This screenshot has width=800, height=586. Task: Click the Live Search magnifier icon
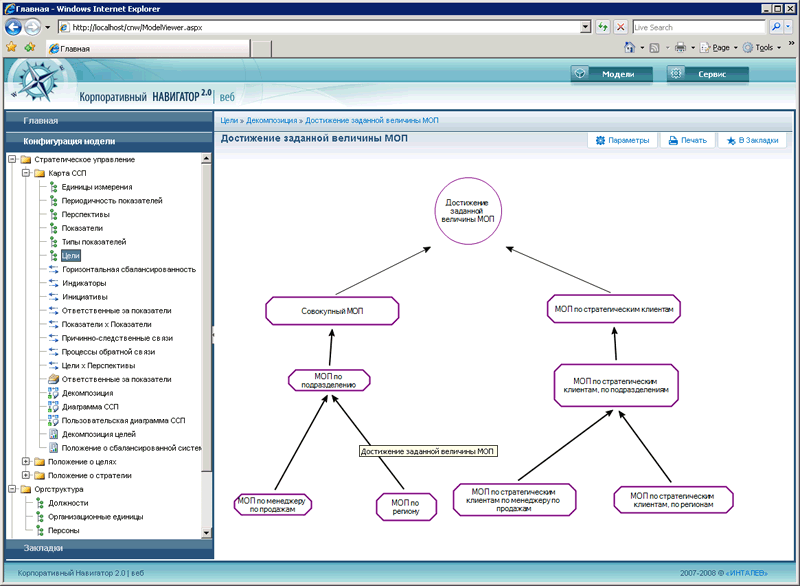776,27
